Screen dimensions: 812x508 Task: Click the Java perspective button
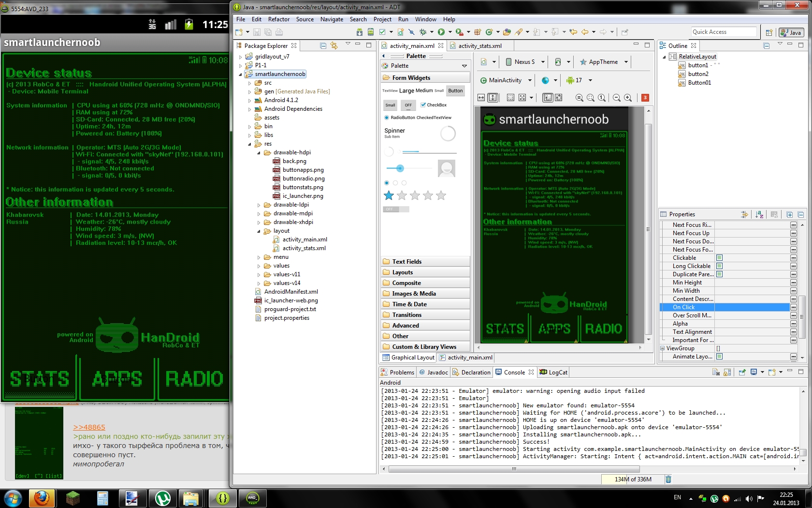coord(791,32)
